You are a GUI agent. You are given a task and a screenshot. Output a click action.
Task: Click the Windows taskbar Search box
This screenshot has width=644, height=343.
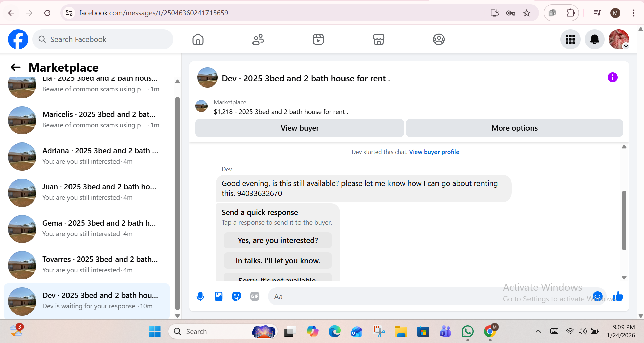(x=223, y=332)
